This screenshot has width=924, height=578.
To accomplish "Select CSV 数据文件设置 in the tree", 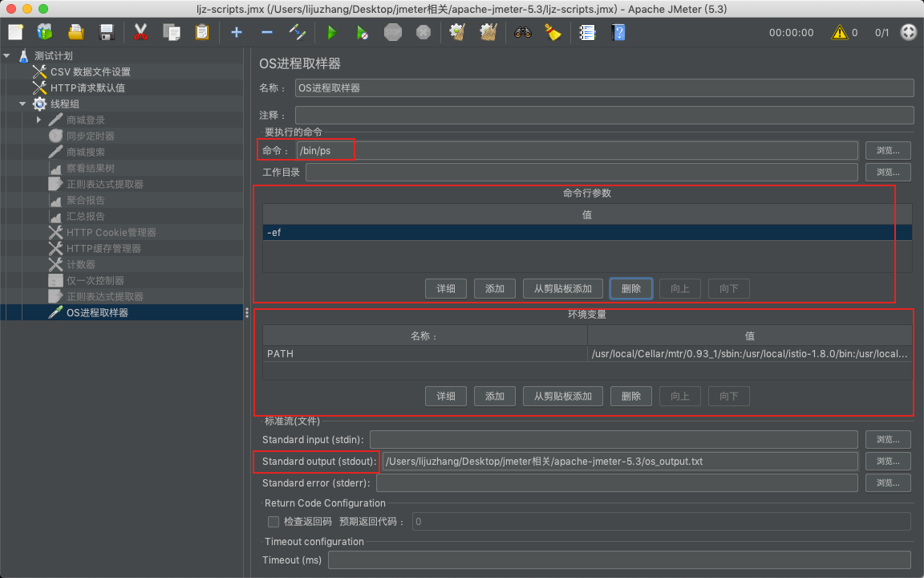I will (90, 72).
